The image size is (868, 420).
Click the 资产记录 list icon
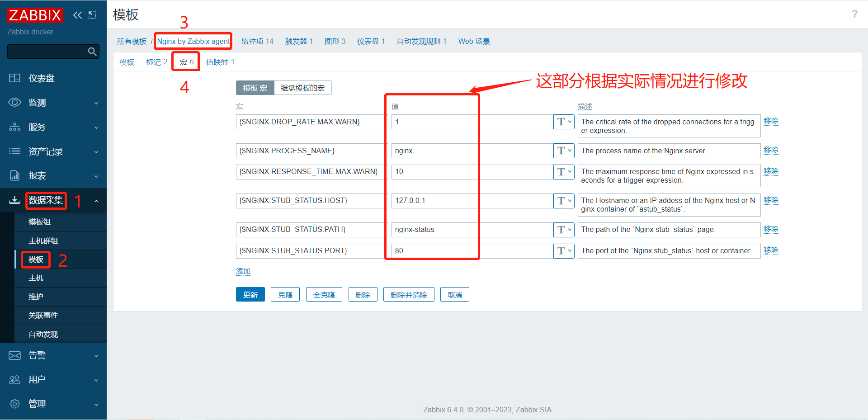tap(14, 151)
